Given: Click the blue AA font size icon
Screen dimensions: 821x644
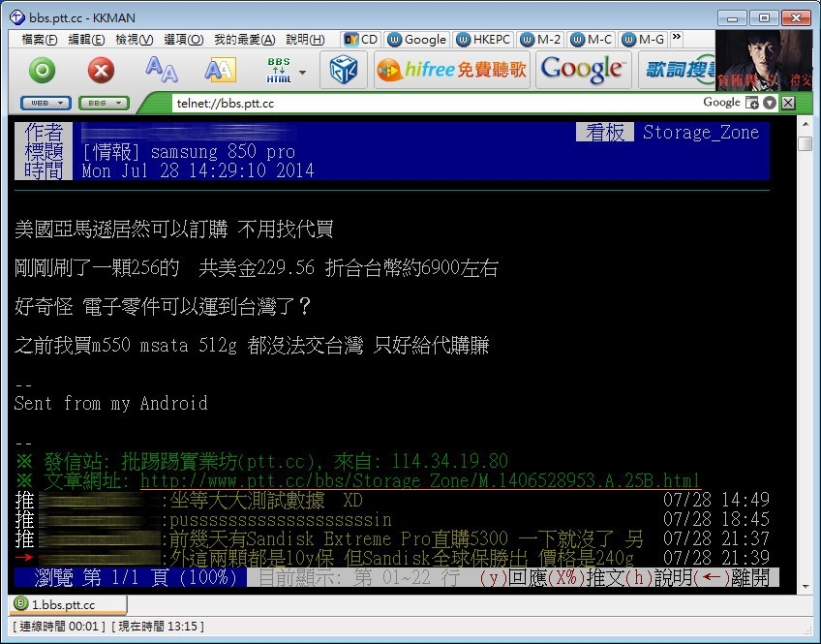Looking at the screenshot, I should click(162, 70).
